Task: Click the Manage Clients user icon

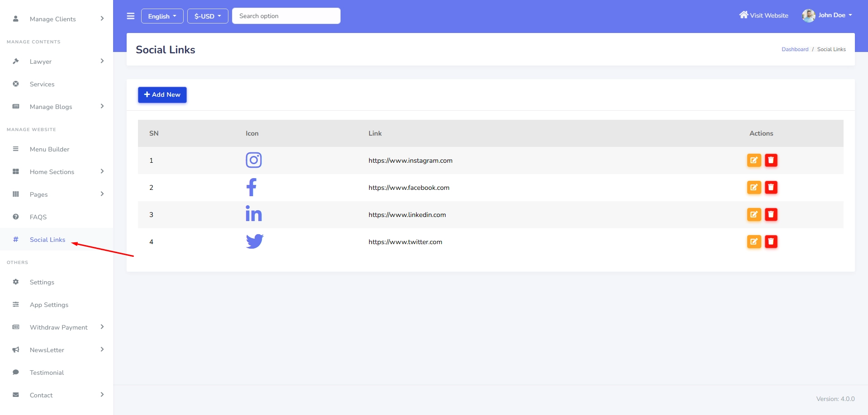Action: coord(16,19)
